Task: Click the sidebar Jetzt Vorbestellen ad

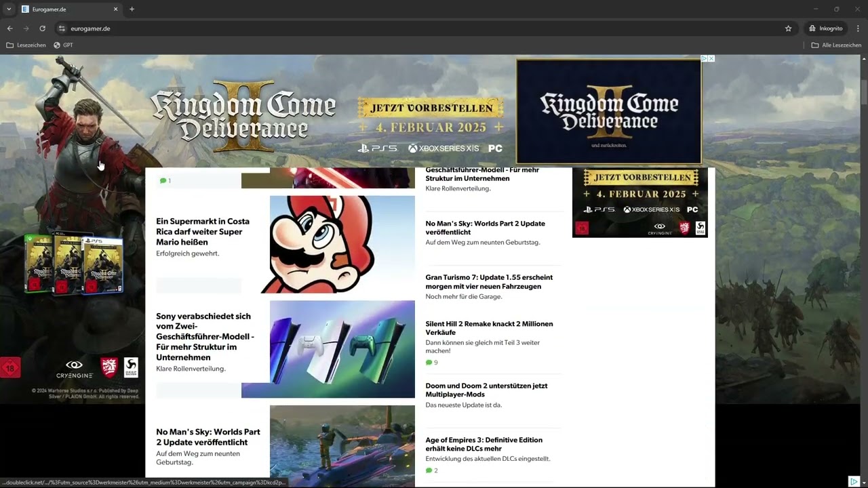Action: pyautogui.click(x=640, y=202)
